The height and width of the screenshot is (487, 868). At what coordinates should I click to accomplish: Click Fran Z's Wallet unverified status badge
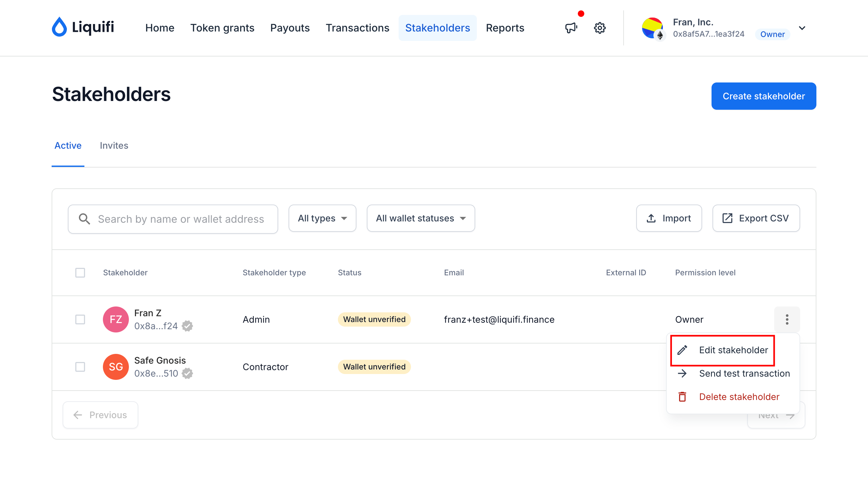point(374,319)
